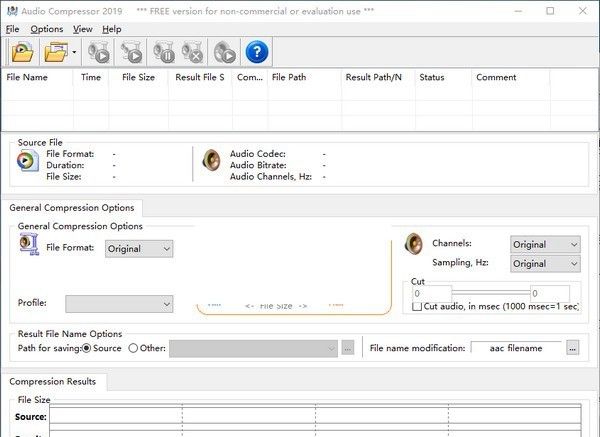Expand the open-folder toolbar dropdown arrow
The height and width of the screenshot is (437, 600).
tap(74, 52)
